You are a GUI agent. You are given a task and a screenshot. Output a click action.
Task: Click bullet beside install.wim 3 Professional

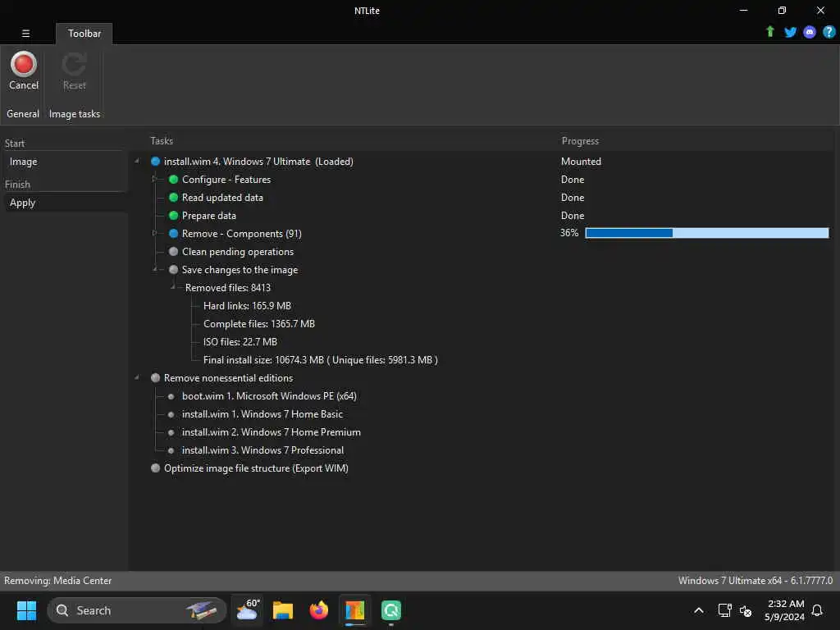[171, 450]
